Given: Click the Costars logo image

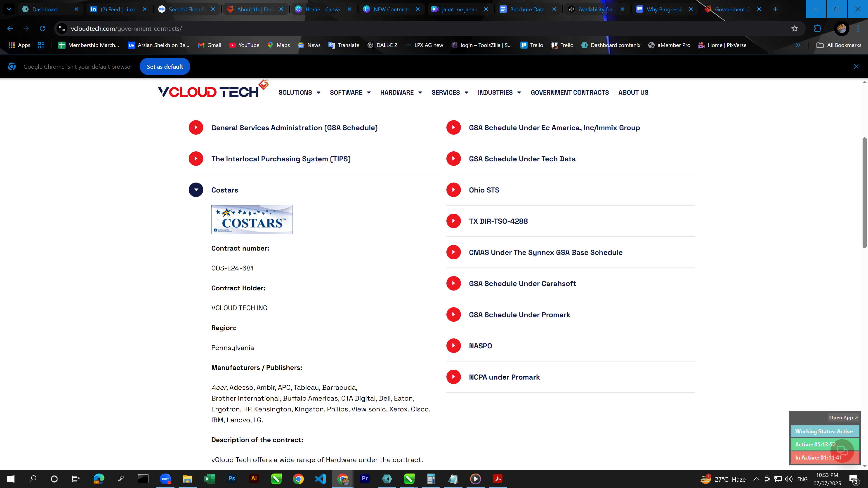Looking at the screenshot, I should 252,220.
